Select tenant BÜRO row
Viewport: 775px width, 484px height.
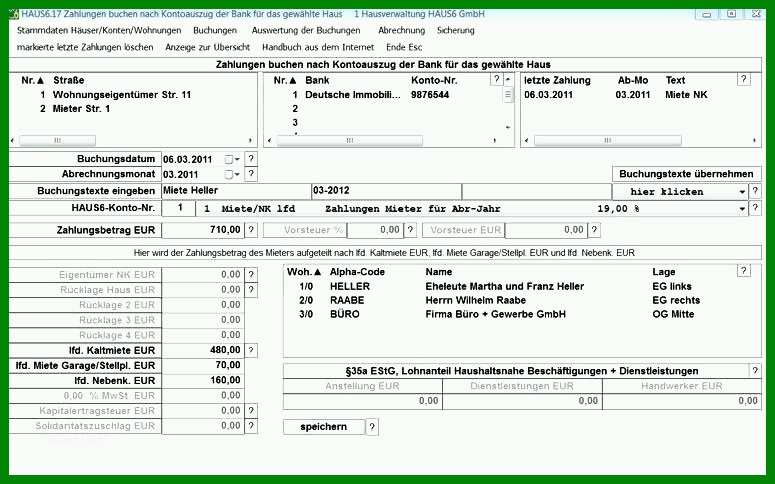click(496, 314)
